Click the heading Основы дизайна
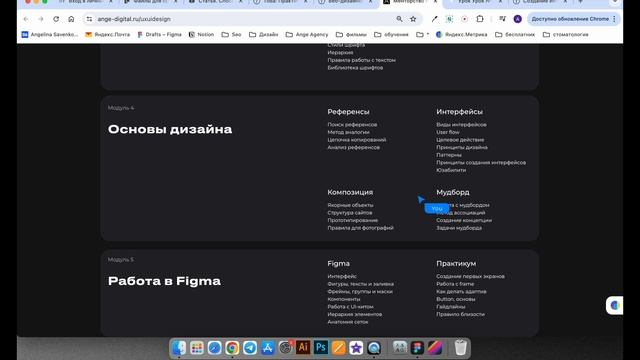Viewport: 640px width, 360px height. point(170,129)
